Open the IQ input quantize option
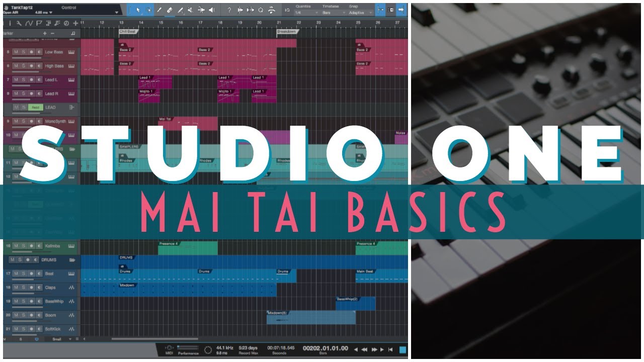The height and width of the screenshot is (362, 644). point(287,10)
